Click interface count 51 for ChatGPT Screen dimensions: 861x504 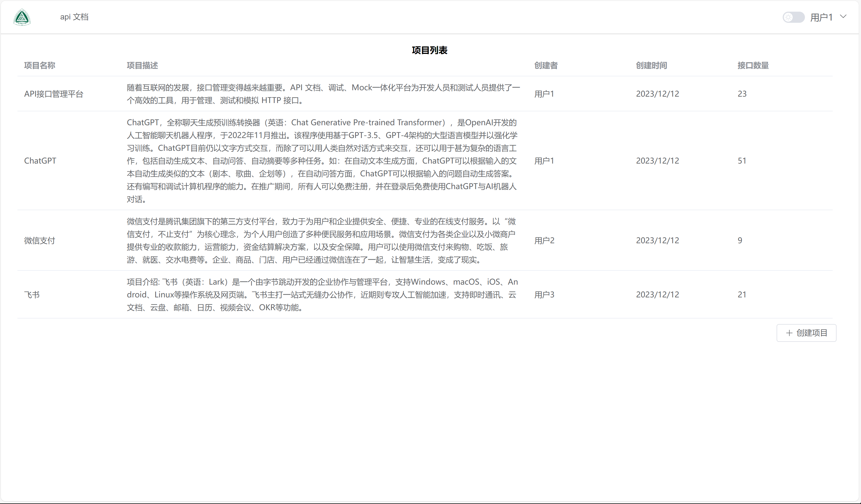point(742,161)
